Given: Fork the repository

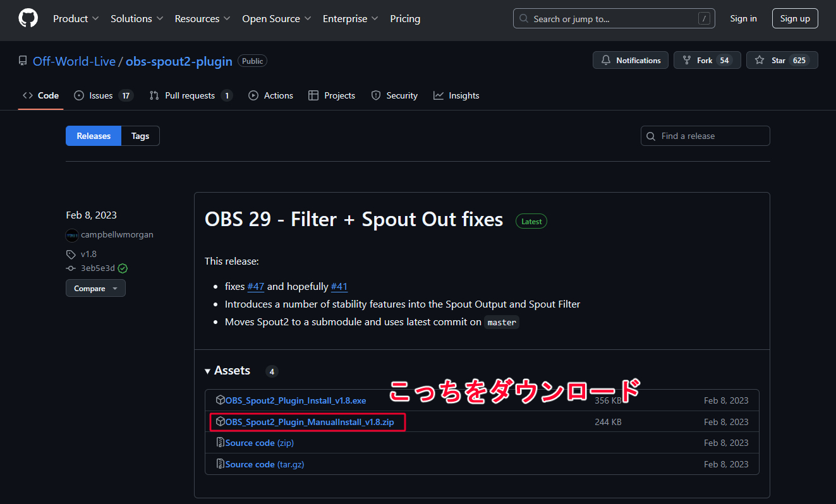Looking at the screenshot, I should tap(706, 61).
